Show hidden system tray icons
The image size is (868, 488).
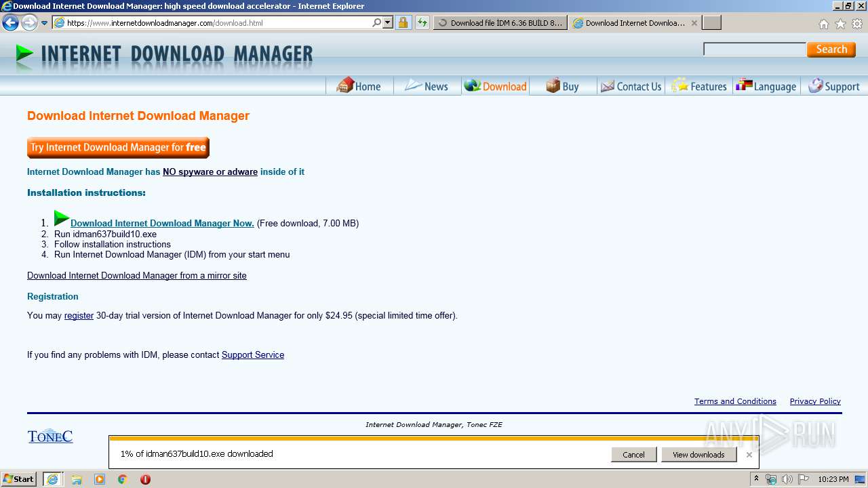point(756,479)
